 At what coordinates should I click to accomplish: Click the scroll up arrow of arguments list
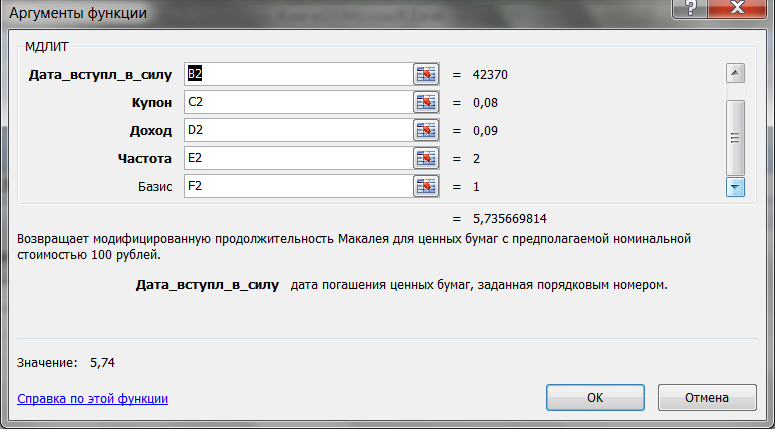click(735, 74)
